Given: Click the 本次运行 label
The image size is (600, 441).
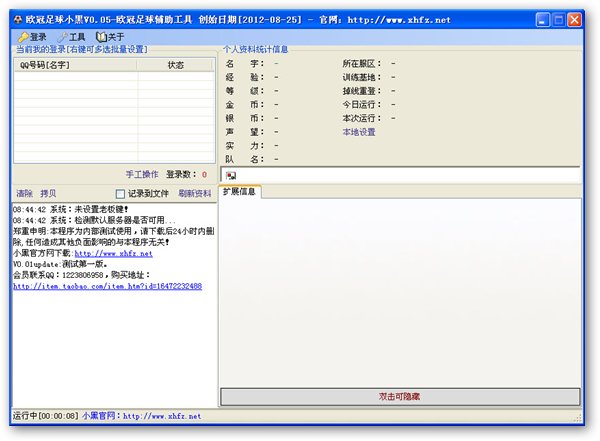Looking at the screenshot, I should click(x=362, y=118).
